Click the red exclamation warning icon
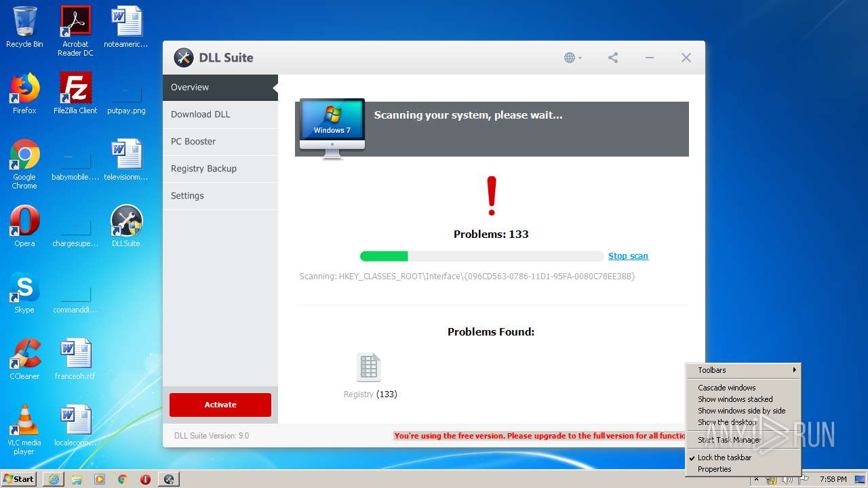868x488 pixels. pyautogui.click(x=492, y=196)
